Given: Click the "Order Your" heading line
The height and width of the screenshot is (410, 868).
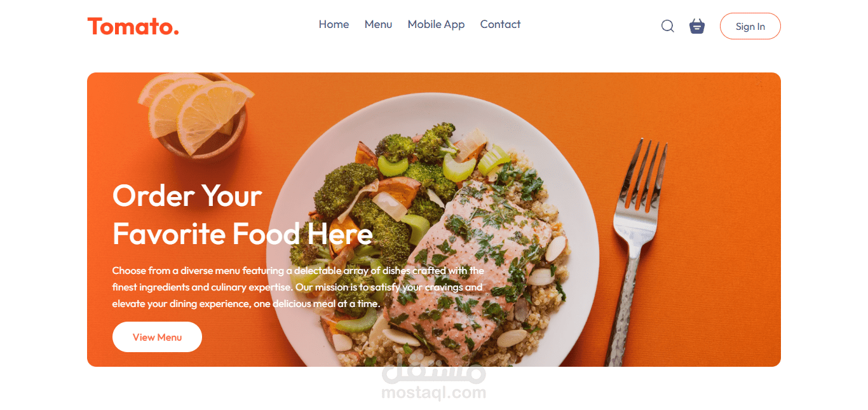Looking at the screenshot, I should (x=187, y=196).
